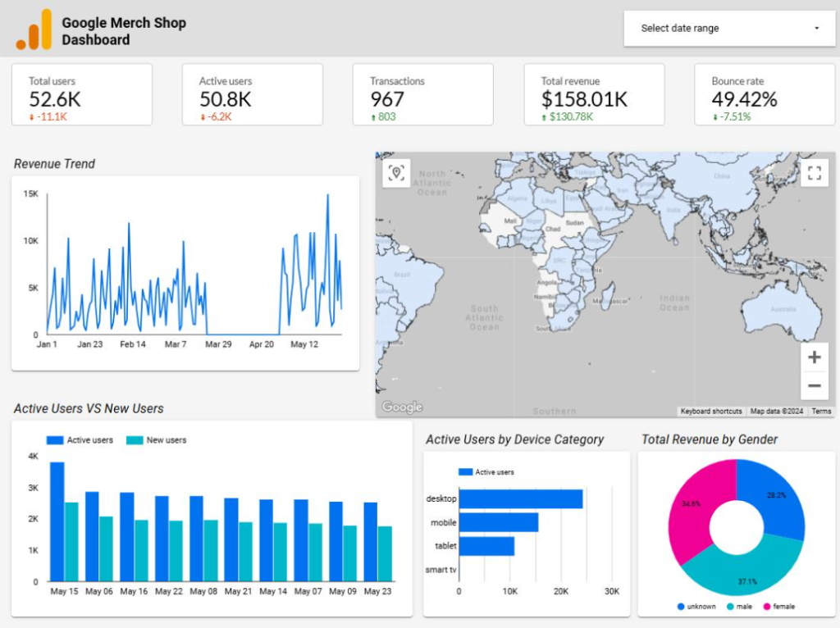Click the Active Users by Device Category title
This screenshot has height=628, width=840.
(514, 439)
